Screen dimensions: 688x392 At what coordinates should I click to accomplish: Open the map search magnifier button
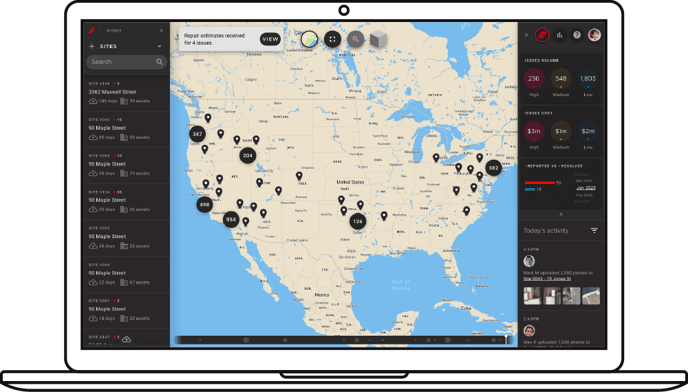pyautogui.click(x=355, y=40)
